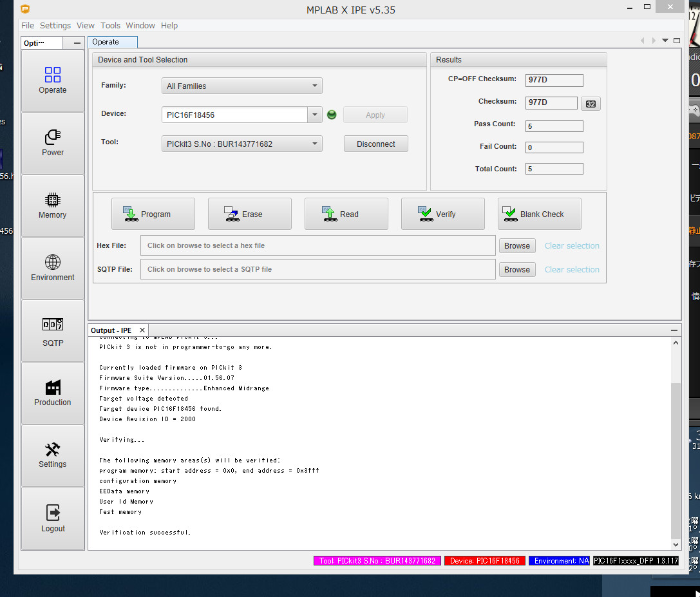Open the Power options in sidebar
This screenshot has height=597, width=700.
coord(53,144)
